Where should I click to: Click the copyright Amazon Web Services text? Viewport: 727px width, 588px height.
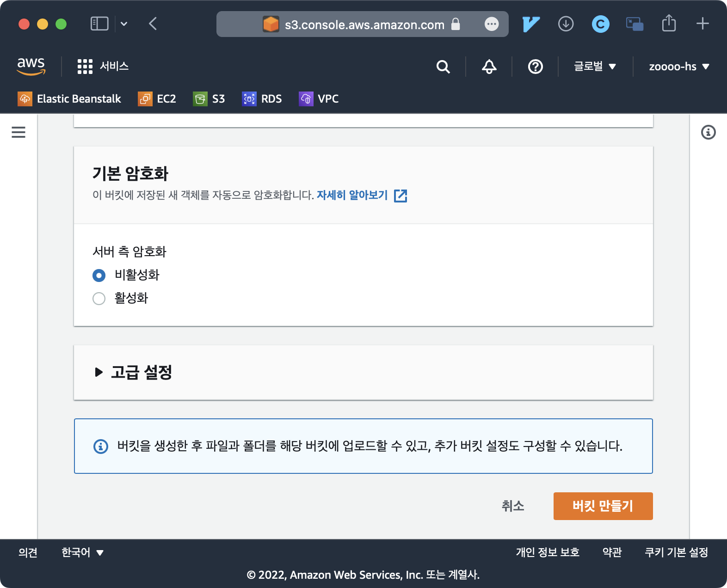[x=363, y=575]
